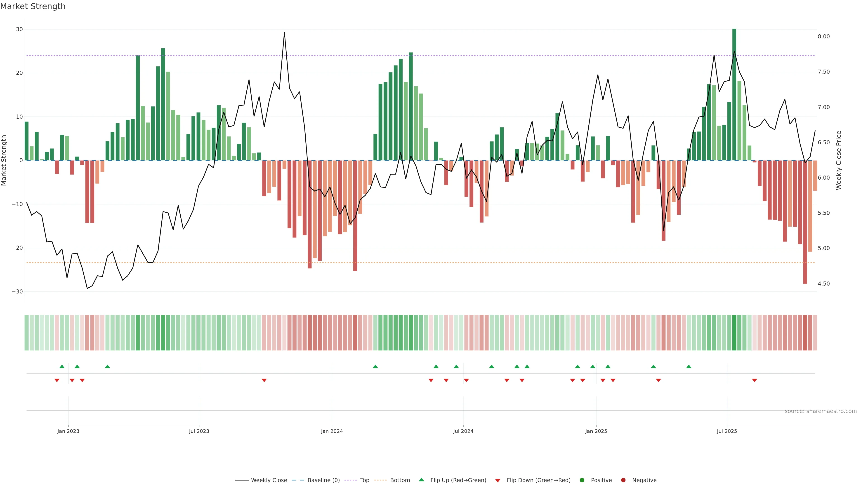The width and height of the screenshot is (868, 488).
Task: Click the flip-down marker between Jul 2023 and Jan 2024
Action: pos(264,380)
